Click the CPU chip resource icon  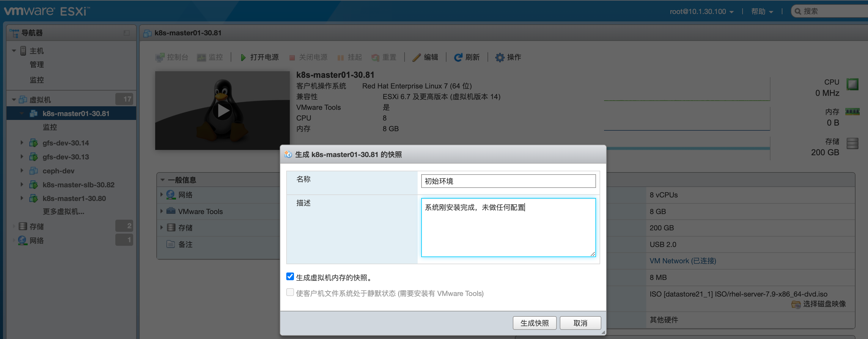tap(852, 84)
